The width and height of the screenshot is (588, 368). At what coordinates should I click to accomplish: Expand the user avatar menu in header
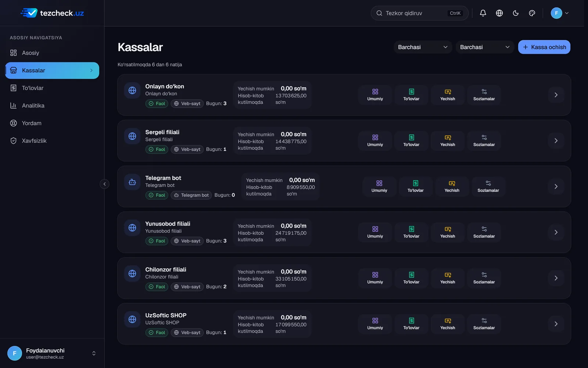coord(560,13)
